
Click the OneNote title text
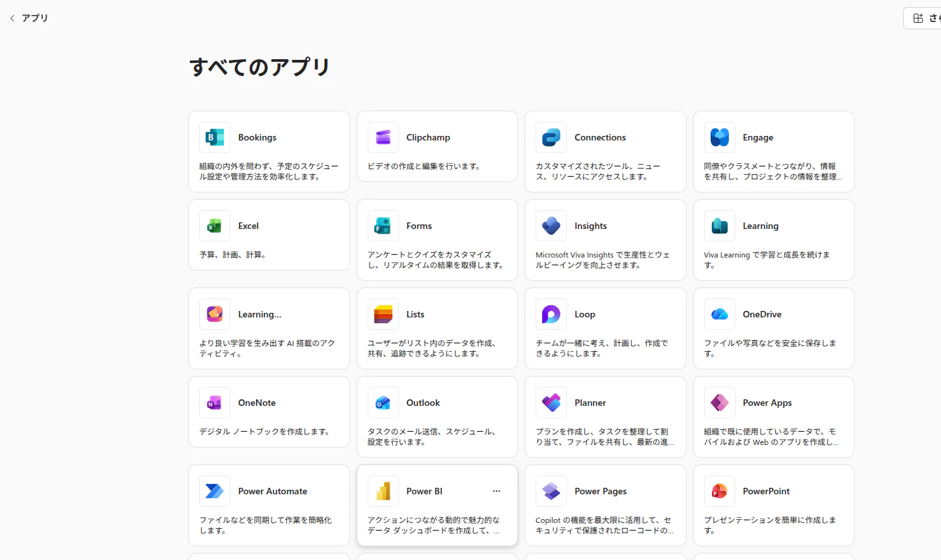coord(257,403)
